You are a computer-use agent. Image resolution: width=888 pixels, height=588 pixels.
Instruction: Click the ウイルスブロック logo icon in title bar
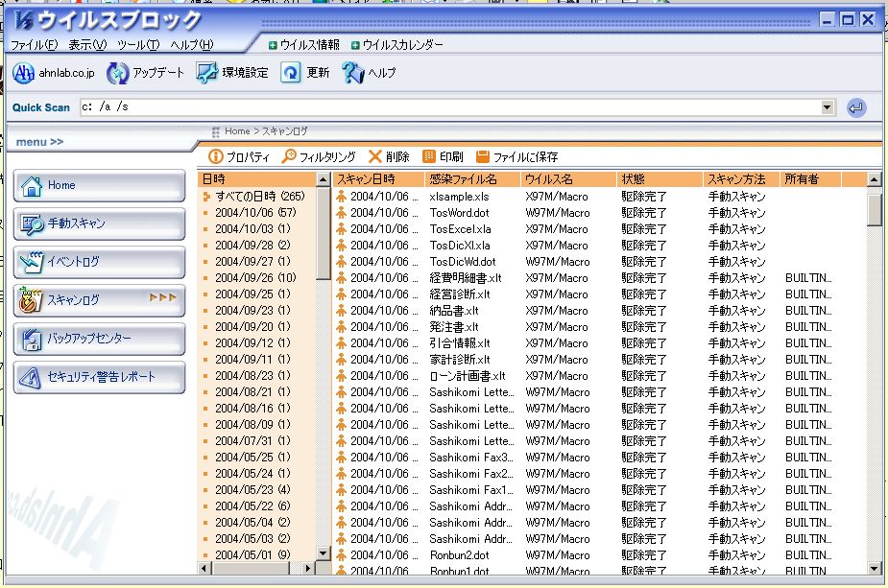pyautogui.click(x=25, y=21)
